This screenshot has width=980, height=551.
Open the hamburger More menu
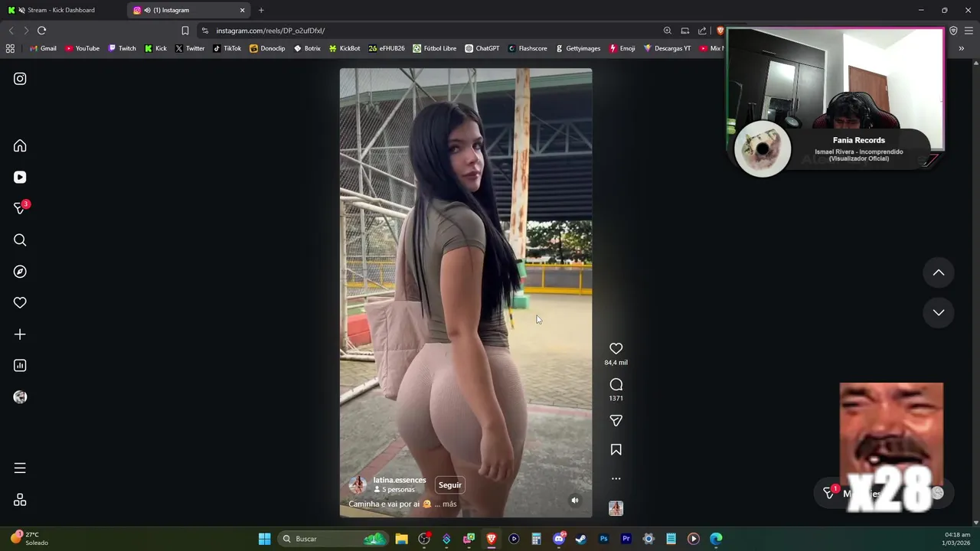click(20, 468)
